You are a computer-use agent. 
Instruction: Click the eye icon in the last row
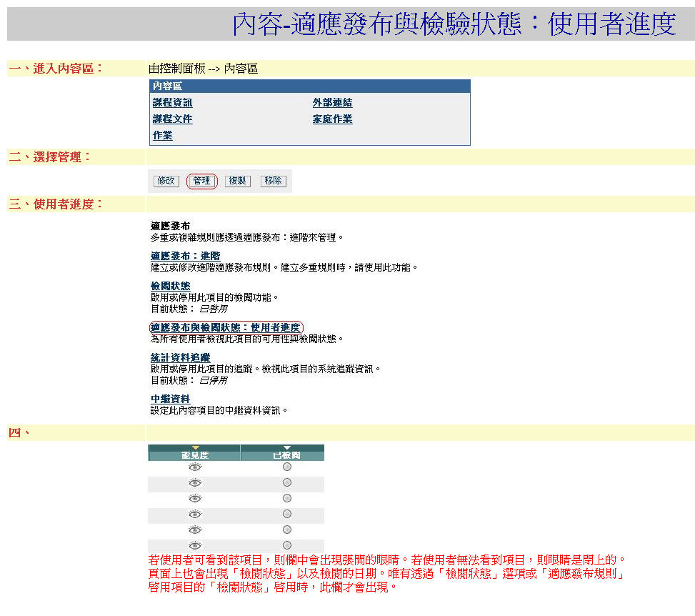(194, 545)
